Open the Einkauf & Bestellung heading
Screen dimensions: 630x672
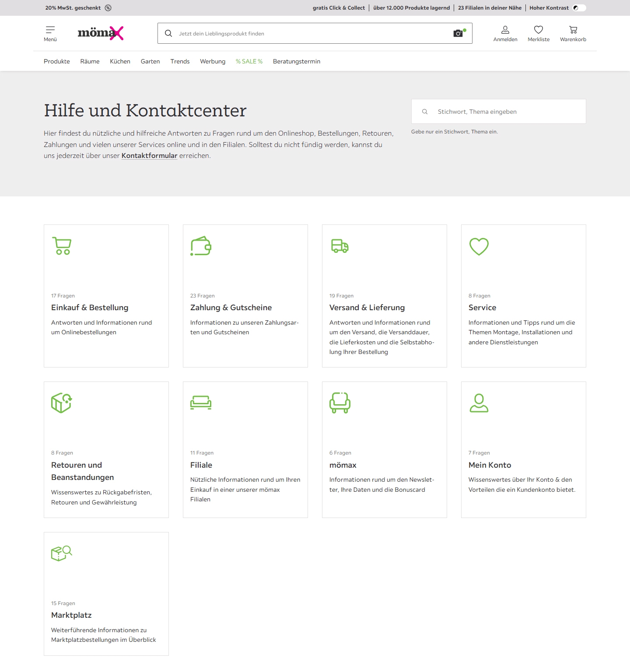(x=90, y=308)
